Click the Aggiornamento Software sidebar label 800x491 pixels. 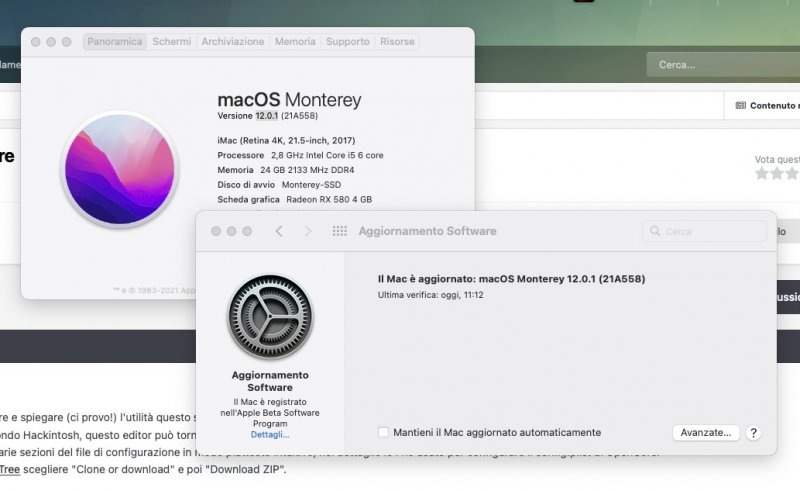[270, 381]
